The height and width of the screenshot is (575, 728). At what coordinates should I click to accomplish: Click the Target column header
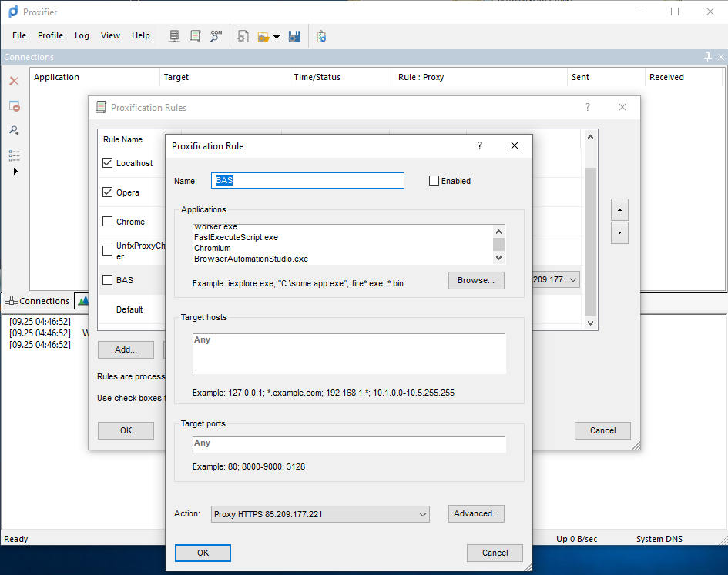(x=225, y=77)
